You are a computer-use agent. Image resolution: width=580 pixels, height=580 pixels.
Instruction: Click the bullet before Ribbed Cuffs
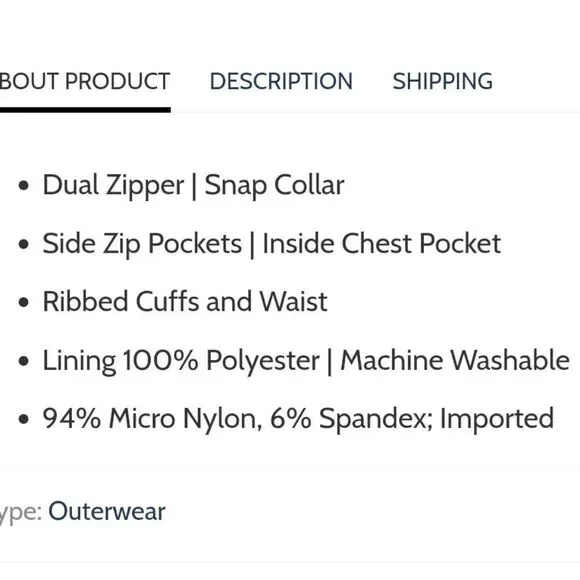(23, 302)
